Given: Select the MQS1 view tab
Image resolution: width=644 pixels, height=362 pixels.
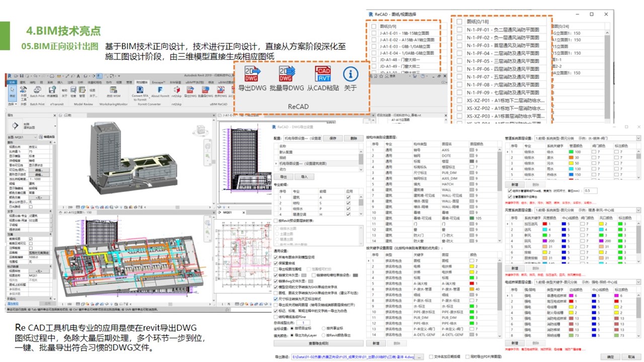Looking at the screenshot, I should point(228,213).
